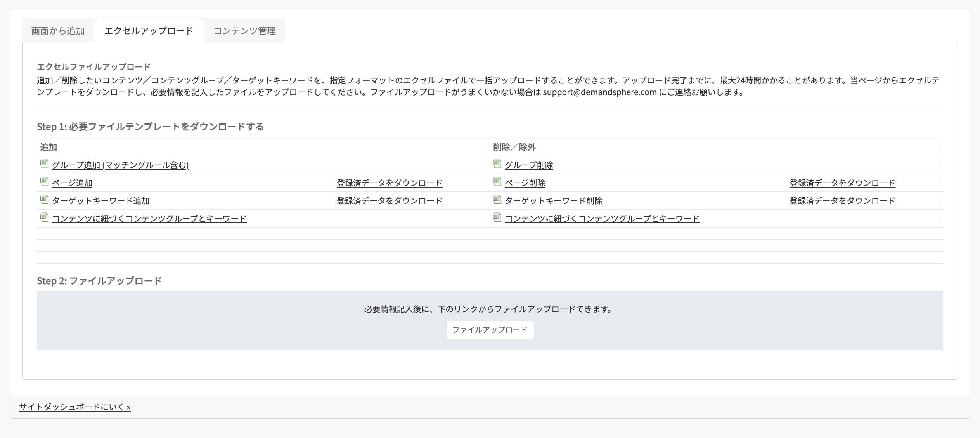Click the Step 1: 必要ファイルテンプレートをダウンロードする heading

pos(151,127)
